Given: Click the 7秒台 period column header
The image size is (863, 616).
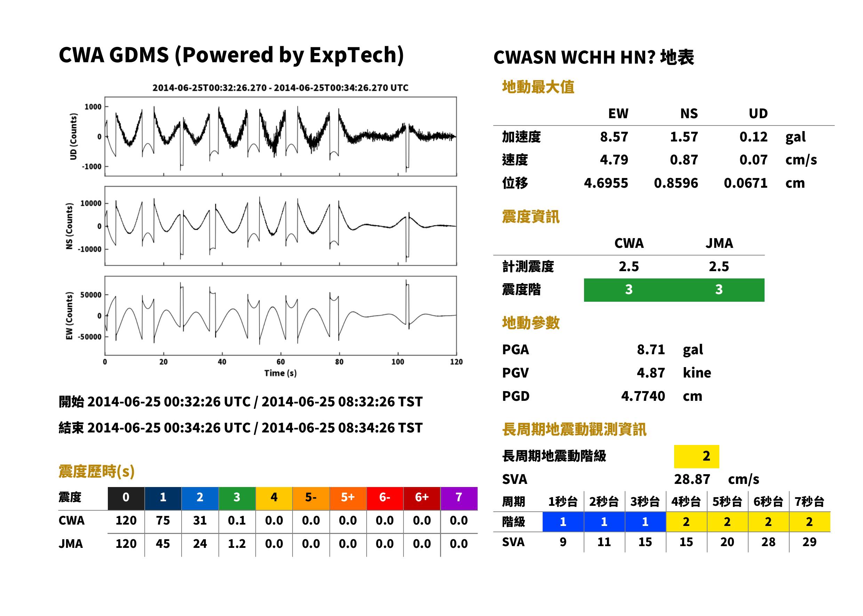Looking at the screenshot, I should click(x=809, y=501).
